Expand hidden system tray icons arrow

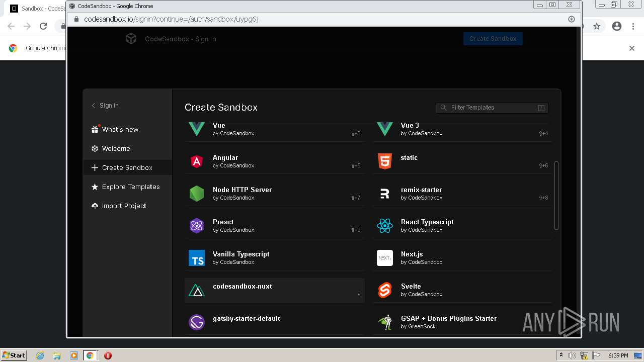[561, 355]
